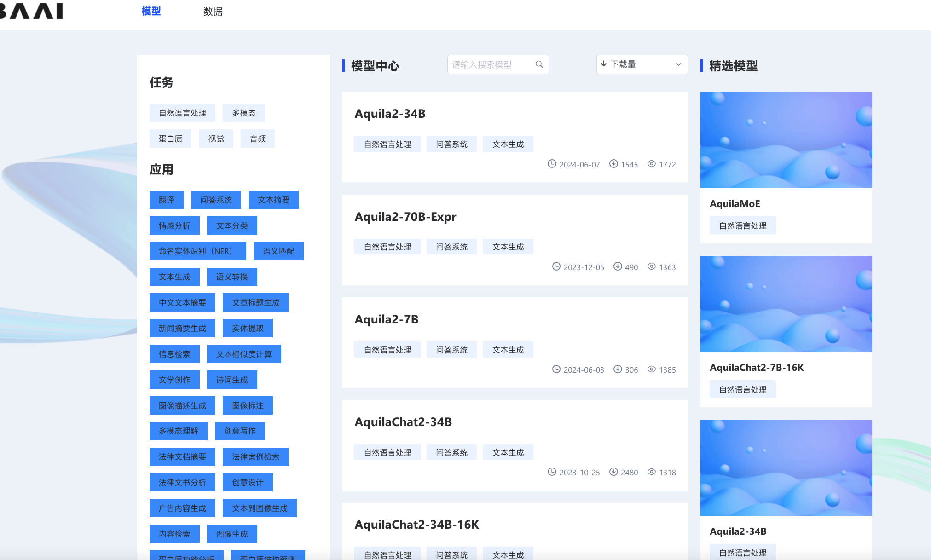Open the Aquila2-34B model in 模型中心
Image resolution: width=931 pixels, height=560 pixels.
(x=390, y=114)
